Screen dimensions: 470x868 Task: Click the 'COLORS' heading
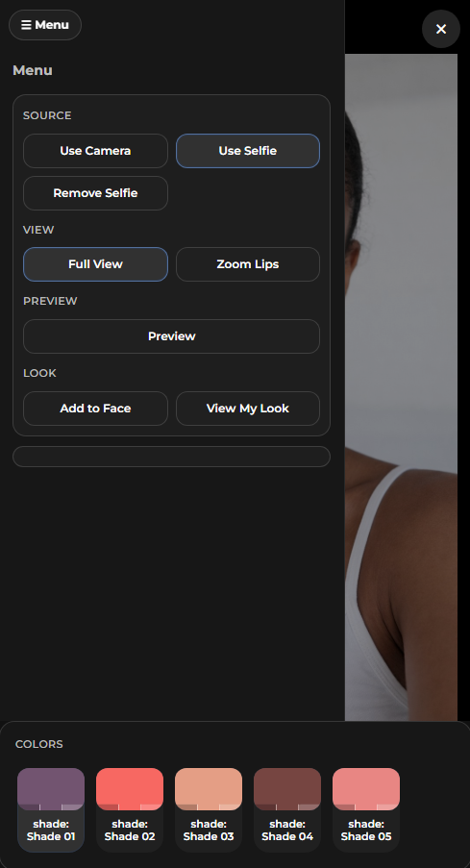click(x=39, y=744)
